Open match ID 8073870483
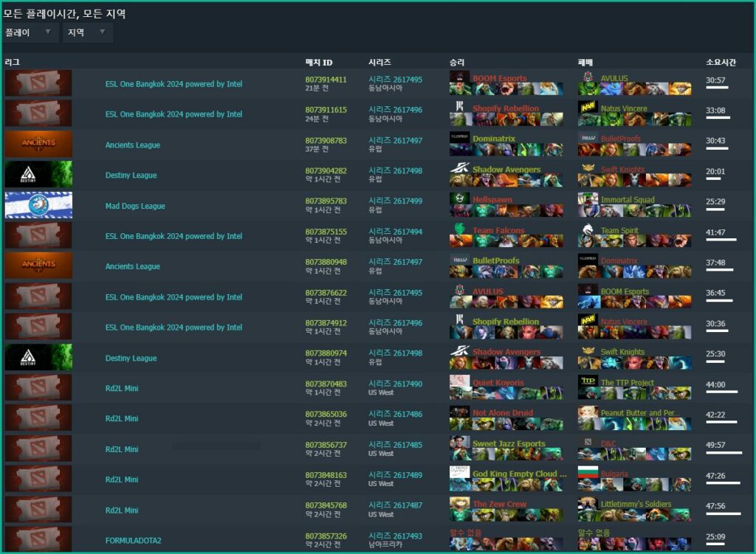 (326, 384)
